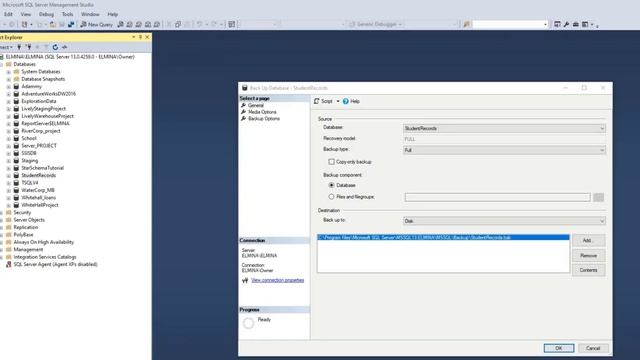Click the Toolbox icon beside the wrench icon

576,24
